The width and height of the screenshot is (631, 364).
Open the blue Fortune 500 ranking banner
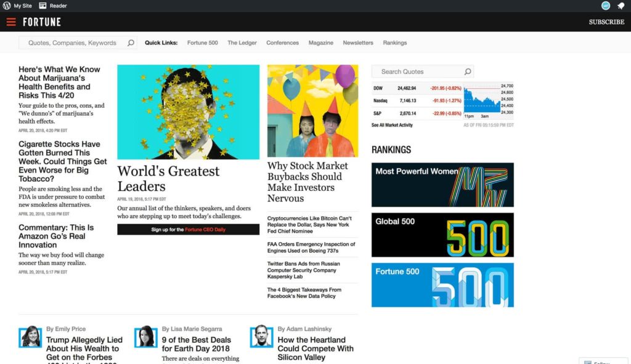coord(442,285)
